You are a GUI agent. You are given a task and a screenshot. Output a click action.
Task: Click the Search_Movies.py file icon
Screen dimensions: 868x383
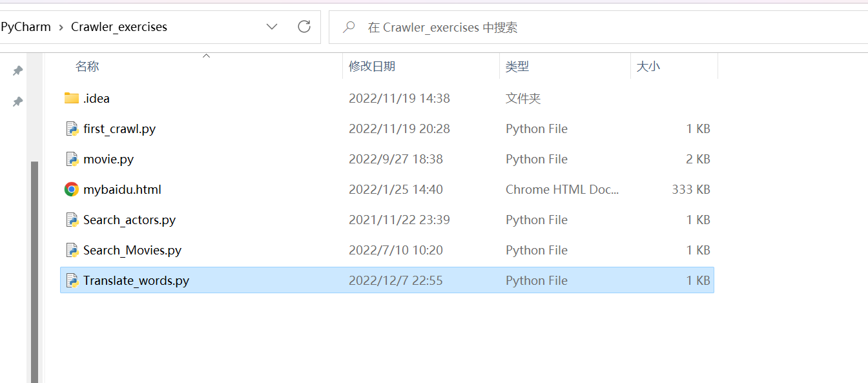(x=72, y=250)
